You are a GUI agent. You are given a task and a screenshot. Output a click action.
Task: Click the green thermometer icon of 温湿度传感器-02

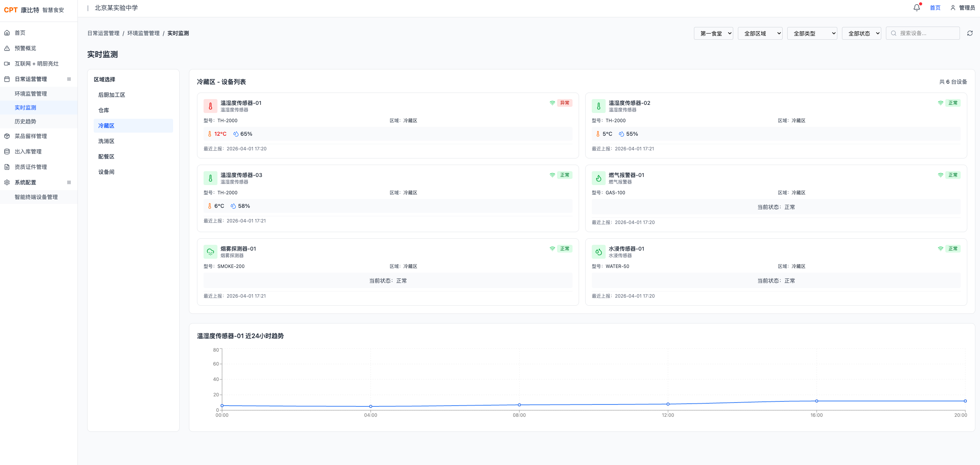click(x=598, y=106)
